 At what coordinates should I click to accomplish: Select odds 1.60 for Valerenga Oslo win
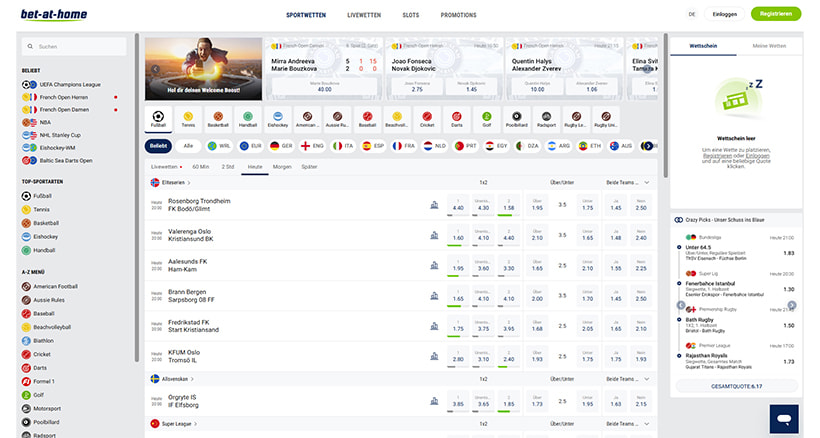(458, 235)
